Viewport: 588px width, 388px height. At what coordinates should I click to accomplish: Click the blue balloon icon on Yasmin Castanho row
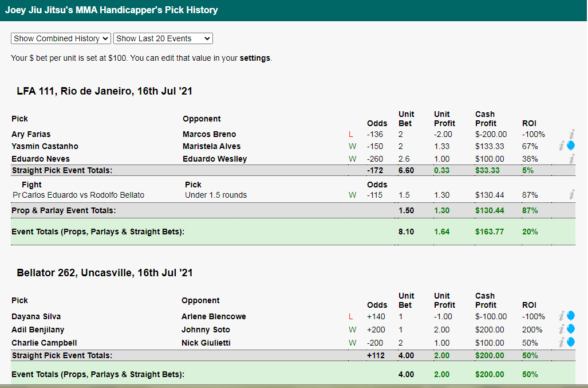(571, 146)
